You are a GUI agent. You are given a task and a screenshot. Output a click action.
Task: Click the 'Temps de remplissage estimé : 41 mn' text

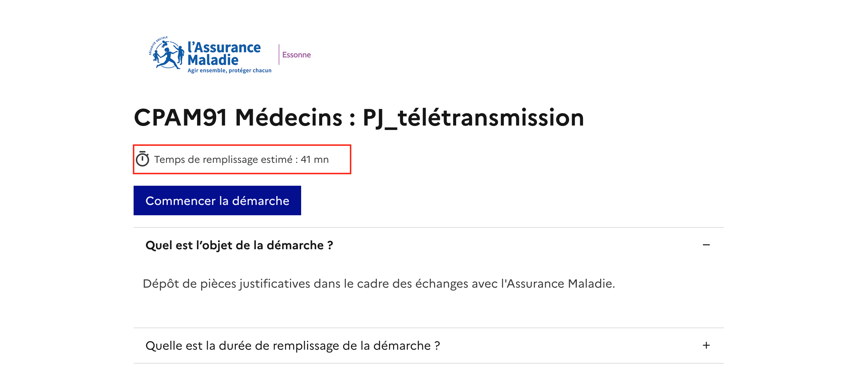241,160
